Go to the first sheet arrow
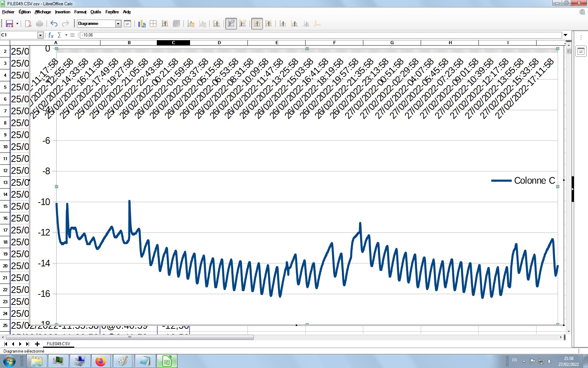 pos(6,344)
